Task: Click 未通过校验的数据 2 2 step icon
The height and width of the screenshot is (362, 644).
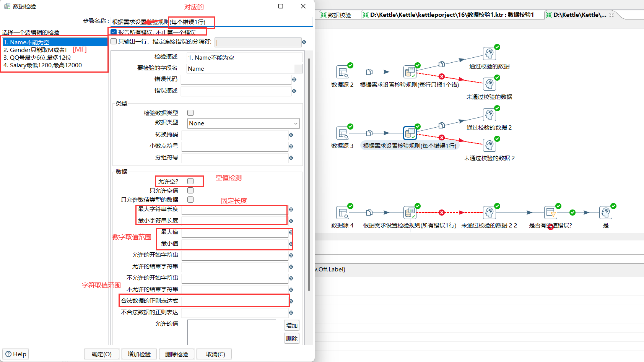Action: click(490, 213)
